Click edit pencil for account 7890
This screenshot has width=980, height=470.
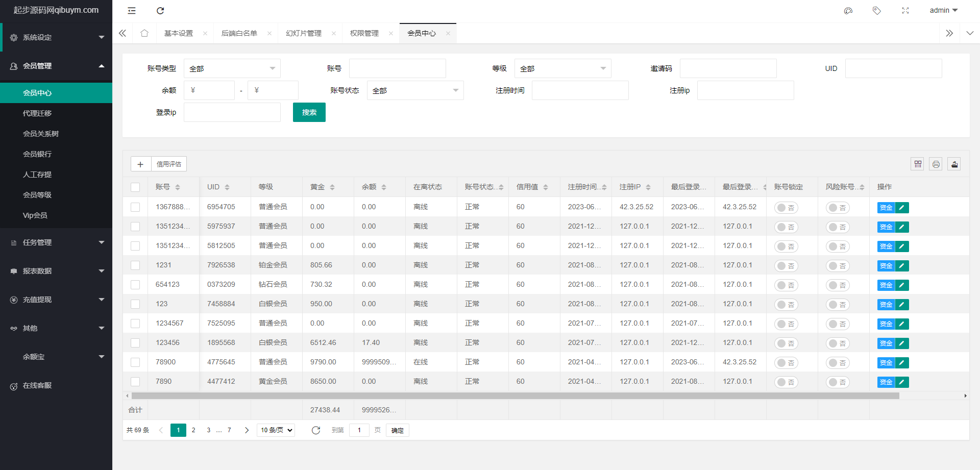coord(902,382)
